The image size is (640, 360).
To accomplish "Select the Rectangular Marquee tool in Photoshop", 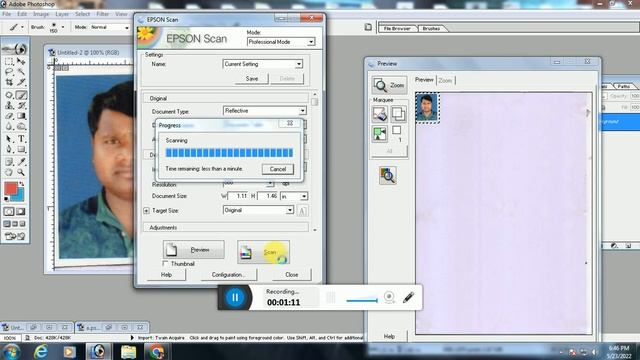I will 9,62.
